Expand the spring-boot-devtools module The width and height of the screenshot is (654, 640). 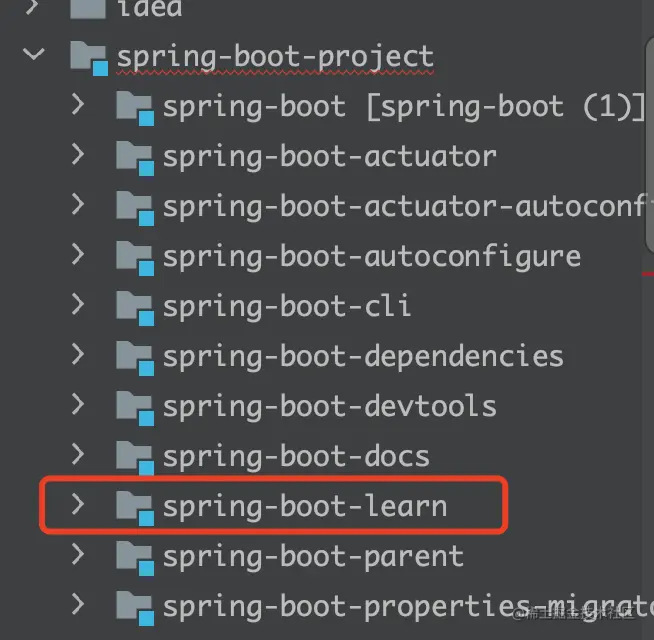tap(78, 404)
